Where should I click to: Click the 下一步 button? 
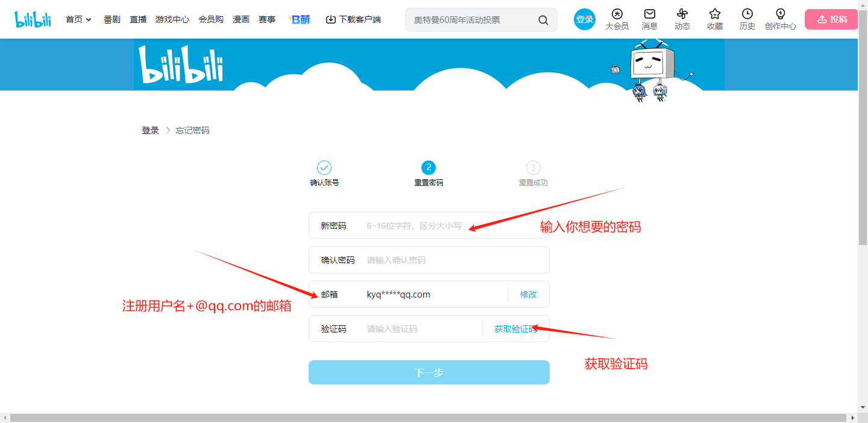[429, 372]
